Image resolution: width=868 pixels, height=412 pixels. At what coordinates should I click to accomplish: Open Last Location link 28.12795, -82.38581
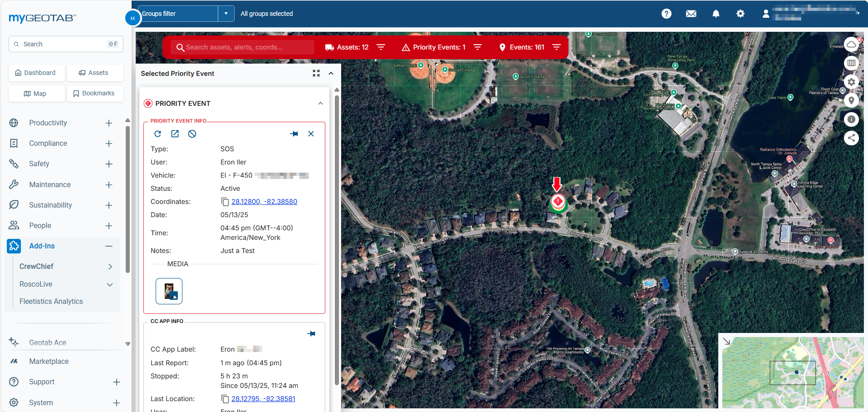(263, 399)
